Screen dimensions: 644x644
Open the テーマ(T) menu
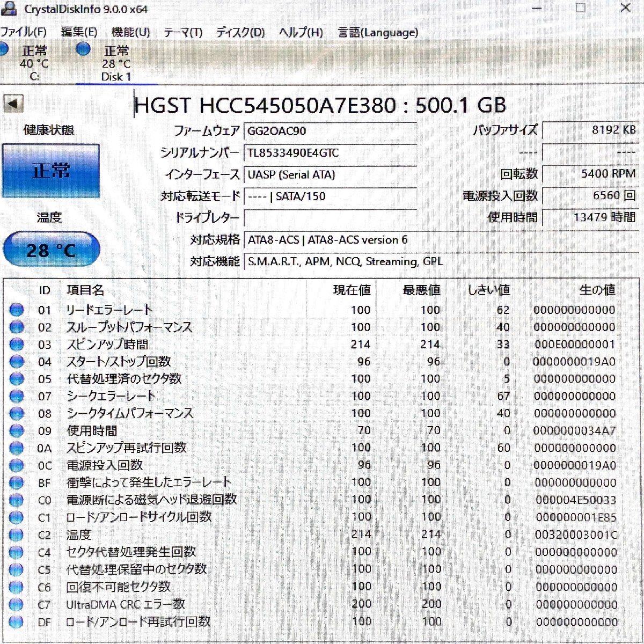[x=183, y=32]
